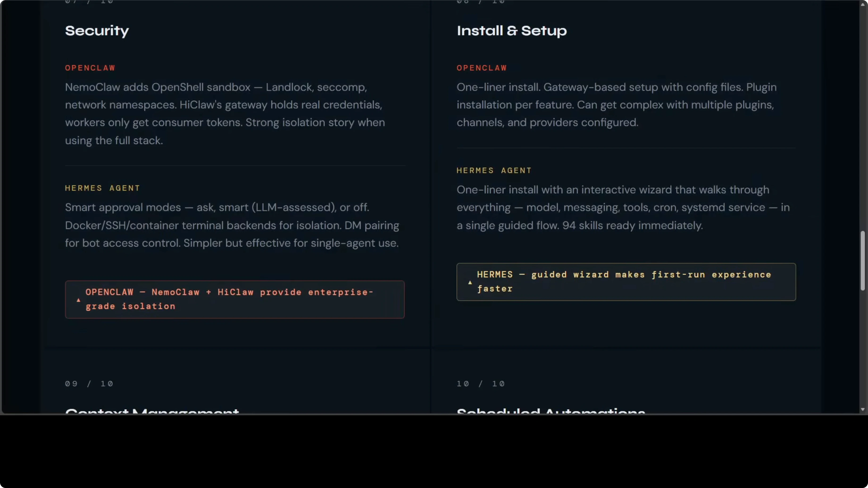Click the OPENCLAW label under Install & Setup
The image size is (868, 488).
click(481, 68)
